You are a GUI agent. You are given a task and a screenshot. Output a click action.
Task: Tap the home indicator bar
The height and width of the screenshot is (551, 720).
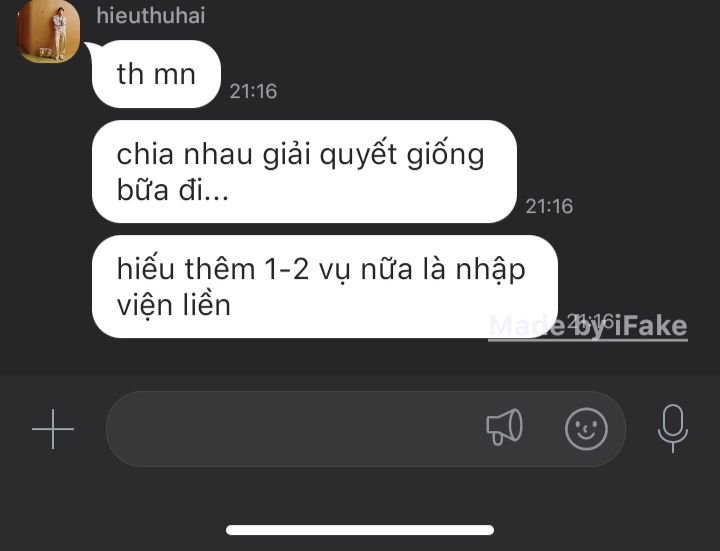click(360, 530)
